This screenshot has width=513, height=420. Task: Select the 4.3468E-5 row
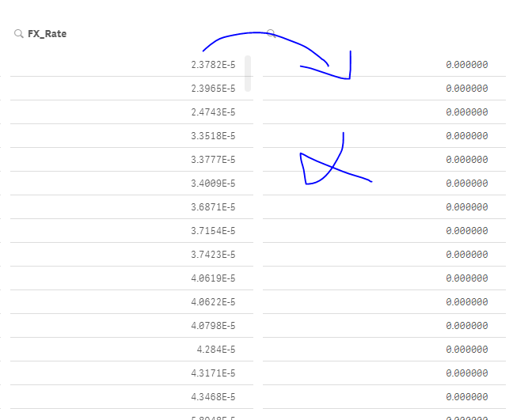click(213, 397)
